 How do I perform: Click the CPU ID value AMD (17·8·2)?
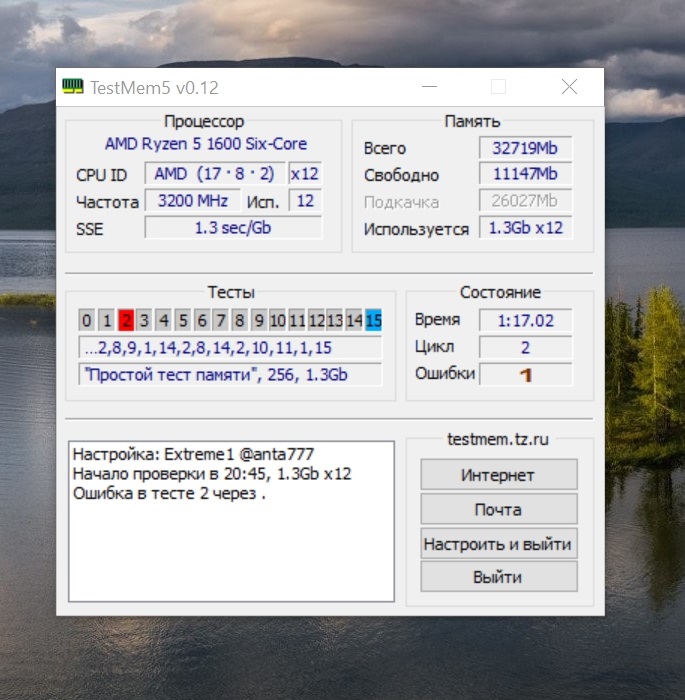[x=214, y=174]
